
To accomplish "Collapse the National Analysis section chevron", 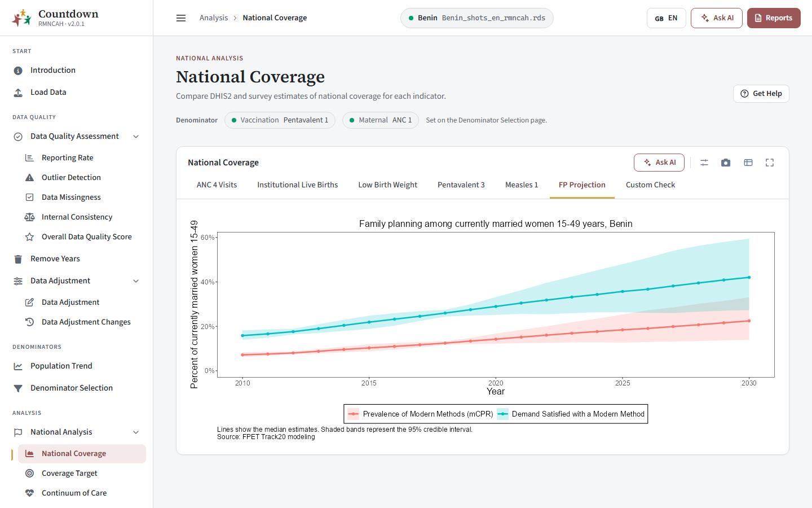I will click(x=136, y=432).
